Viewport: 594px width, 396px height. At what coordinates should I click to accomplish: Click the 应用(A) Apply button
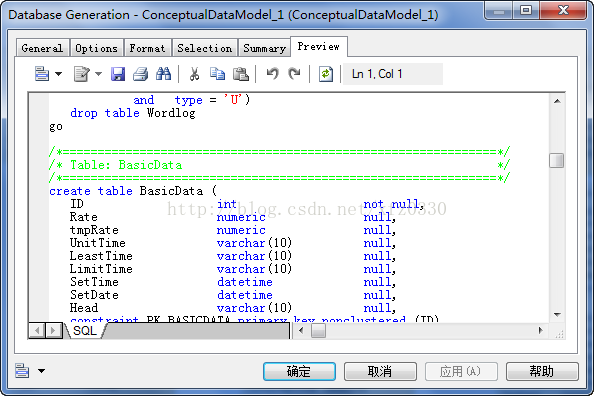pyautogui.click(x=461, y=371)
